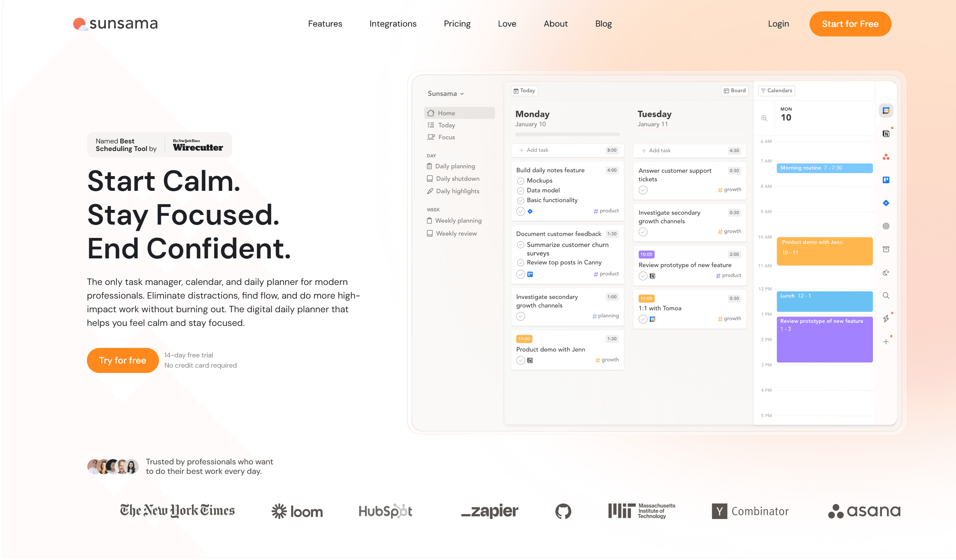Check off Basic functionality subtask

pyautogui.click(x=520, y=200)
